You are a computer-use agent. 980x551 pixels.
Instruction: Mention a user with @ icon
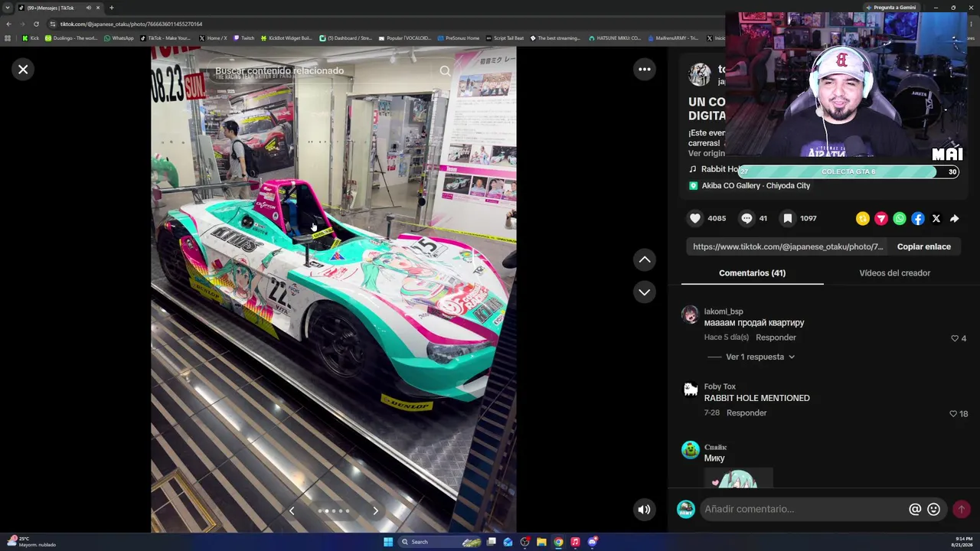915,510
